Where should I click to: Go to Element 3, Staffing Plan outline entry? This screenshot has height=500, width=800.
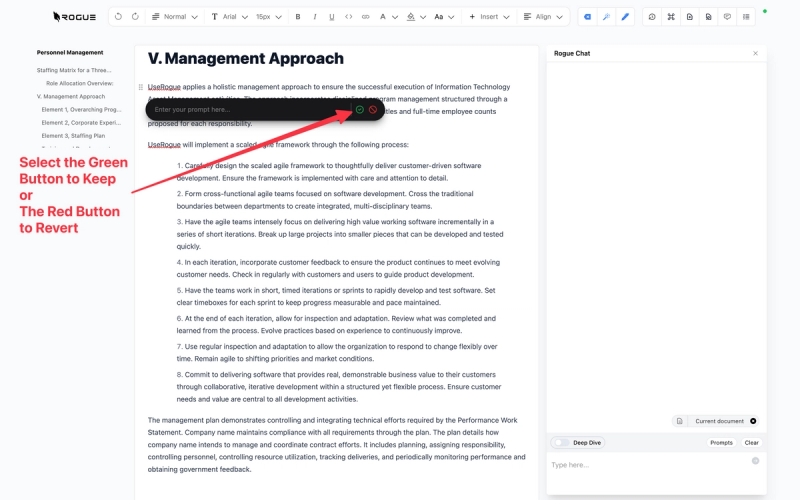coord(73,136)
